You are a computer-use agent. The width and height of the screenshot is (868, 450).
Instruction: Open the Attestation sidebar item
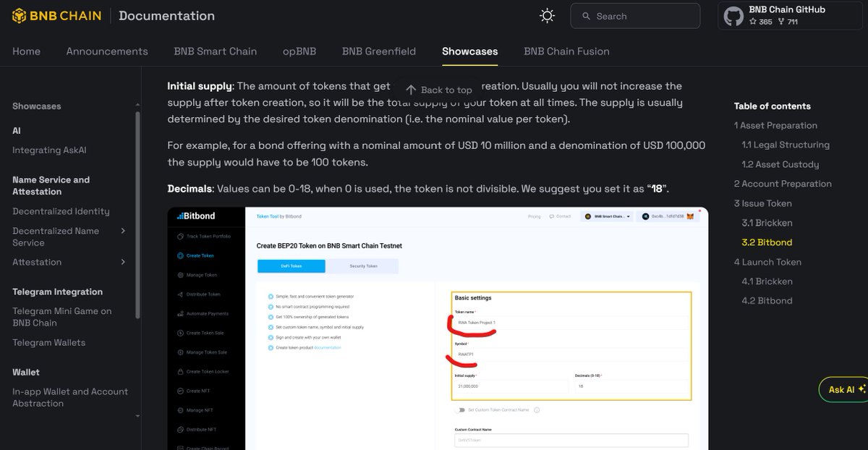click(37, 262)
